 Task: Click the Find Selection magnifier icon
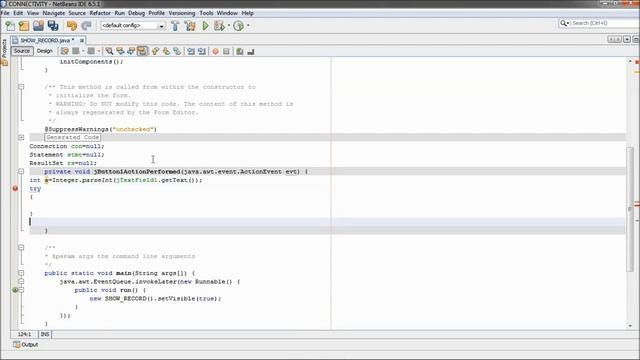109,51
